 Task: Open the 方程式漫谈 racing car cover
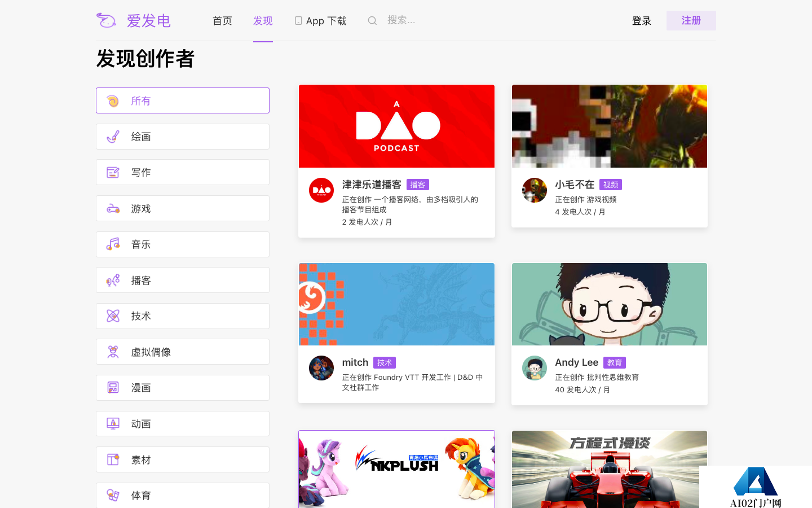coord(610,469)
